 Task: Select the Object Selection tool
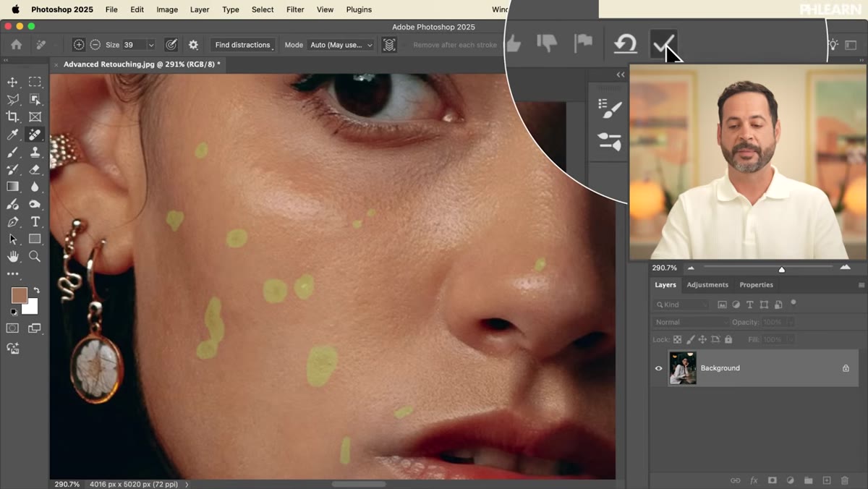tap(35, 99)
